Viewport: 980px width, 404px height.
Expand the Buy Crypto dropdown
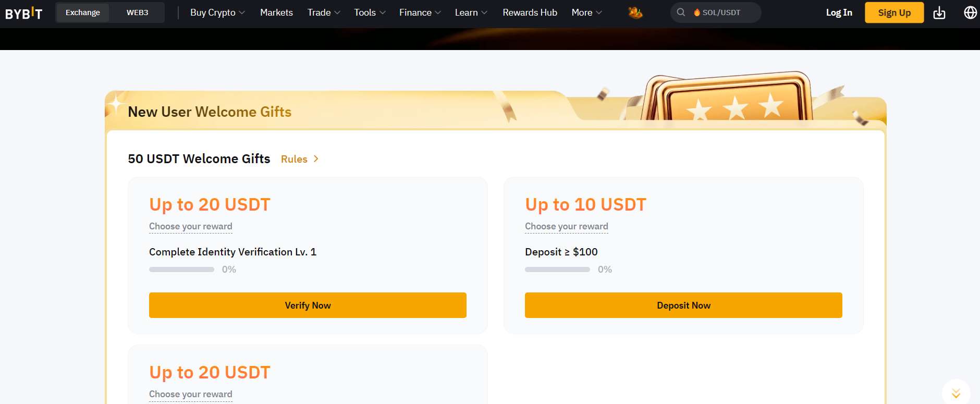point(217,13)
